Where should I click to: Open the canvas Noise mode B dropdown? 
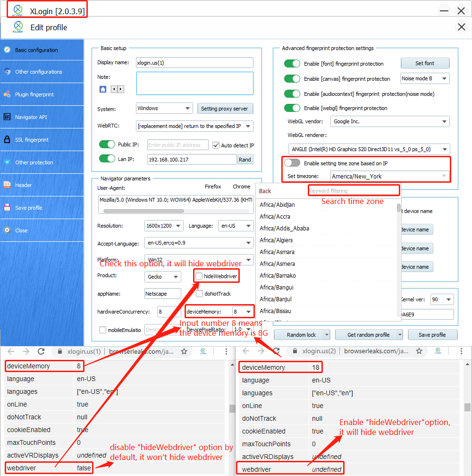coord(425,78)
